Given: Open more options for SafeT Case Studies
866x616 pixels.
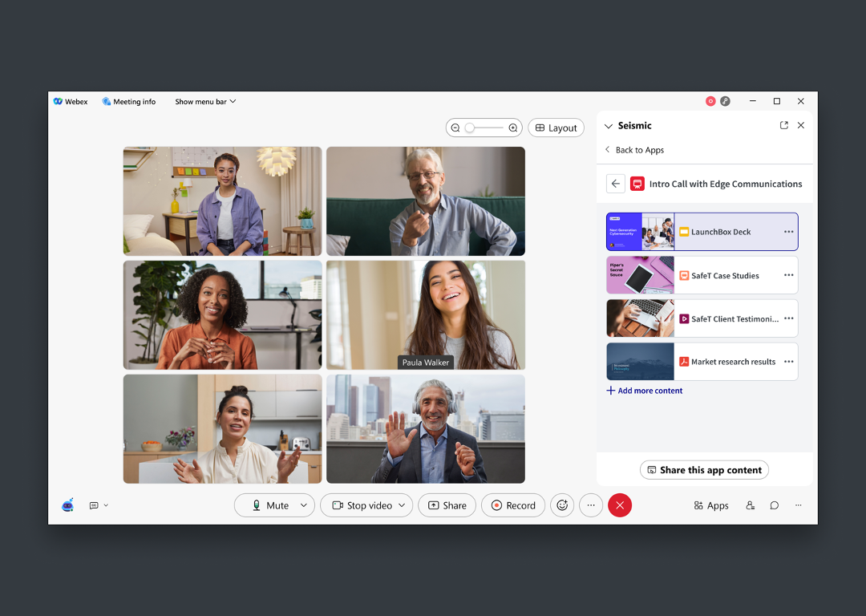Looking at the screenshot, I should (x=789, y=274).
